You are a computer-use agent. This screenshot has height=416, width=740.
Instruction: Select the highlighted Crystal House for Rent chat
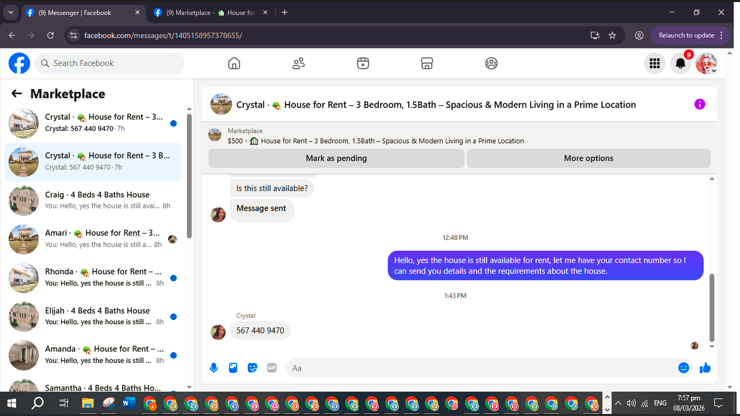click(92, 161)
